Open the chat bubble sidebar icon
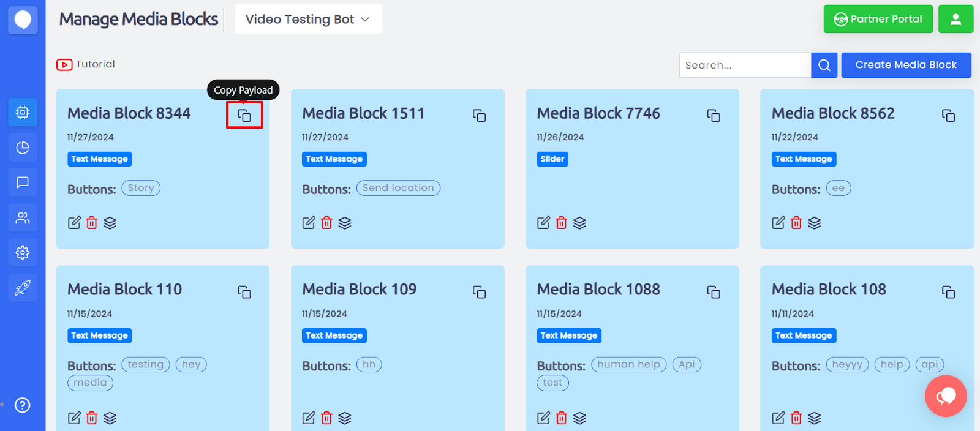This screenshot has height=431, width=980. [23, 182]
